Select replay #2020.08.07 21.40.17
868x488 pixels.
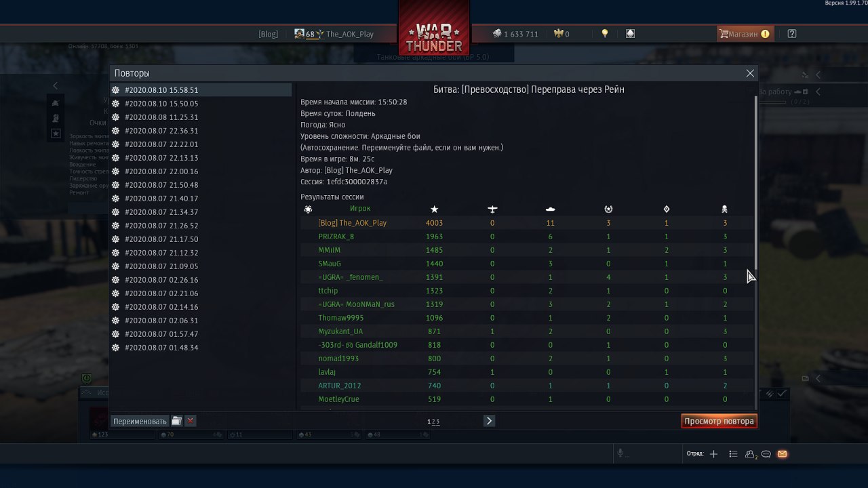pyautogui.click(x=201, y=199)
